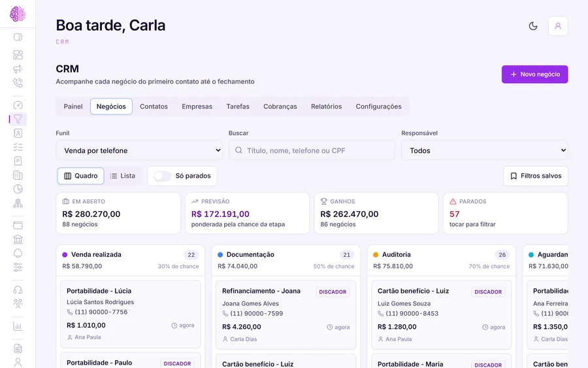Image resolution: width=588 pixels, height=368 pixels.
Task: Click phone number (11) 90000-7756
Action: click(101, 312)
